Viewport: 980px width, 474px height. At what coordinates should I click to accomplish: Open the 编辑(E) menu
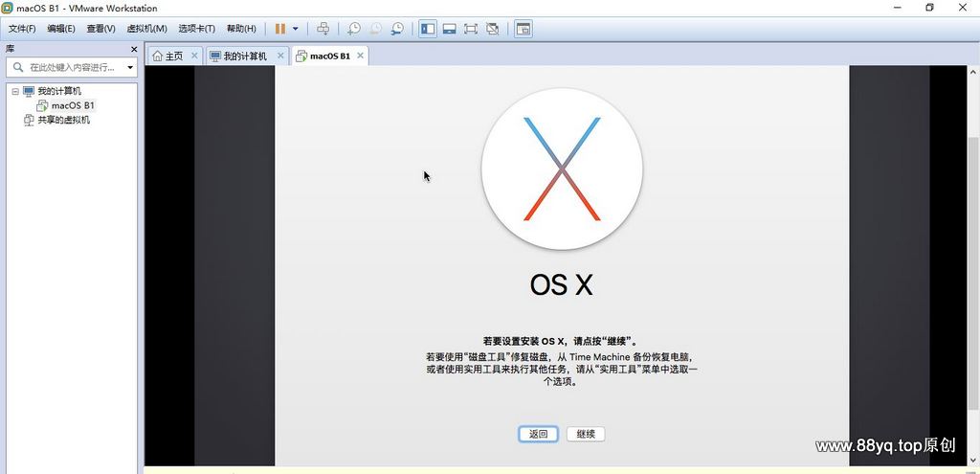[60, 29]
